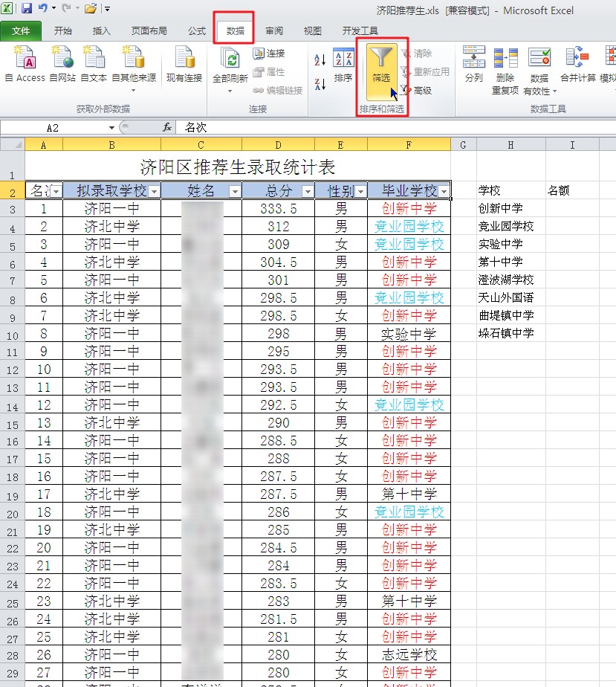Image resolution: width=616 pixels, height=687 pixels.
Task: Click the 连接 connections button
Action: (269, 54)
